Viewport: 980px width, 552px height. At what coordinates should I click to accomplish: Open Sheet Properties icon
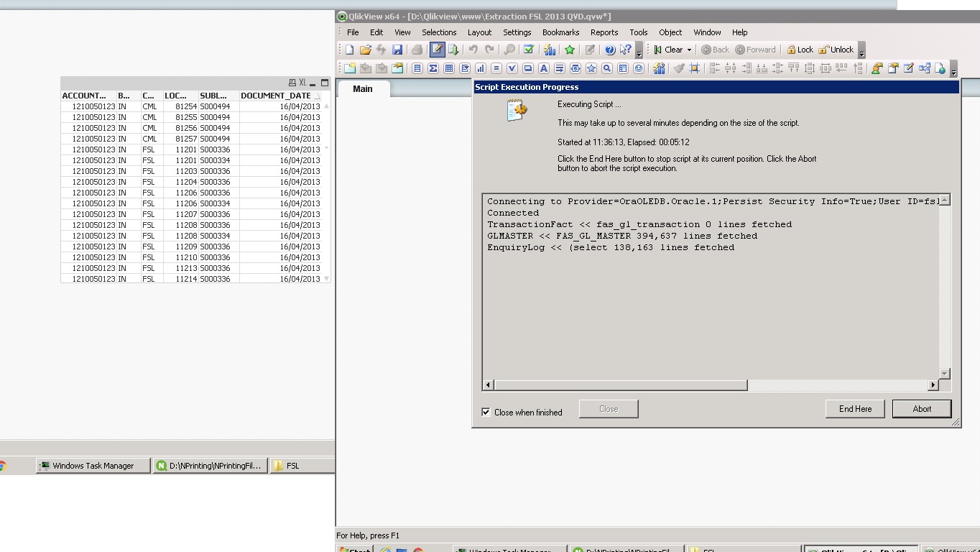click(x=397, y=68)
